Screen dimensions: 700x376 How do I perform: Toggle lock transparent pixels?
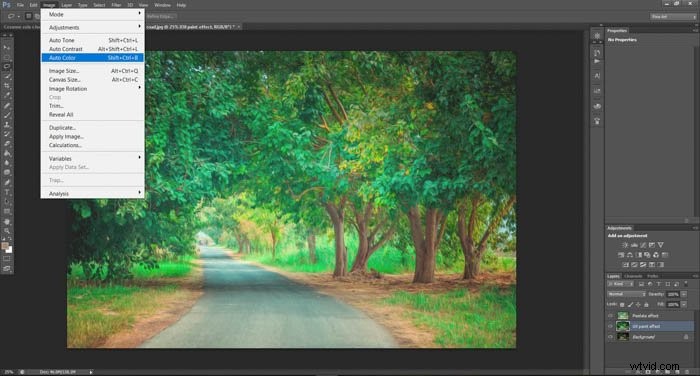click(x=622, y=305)
